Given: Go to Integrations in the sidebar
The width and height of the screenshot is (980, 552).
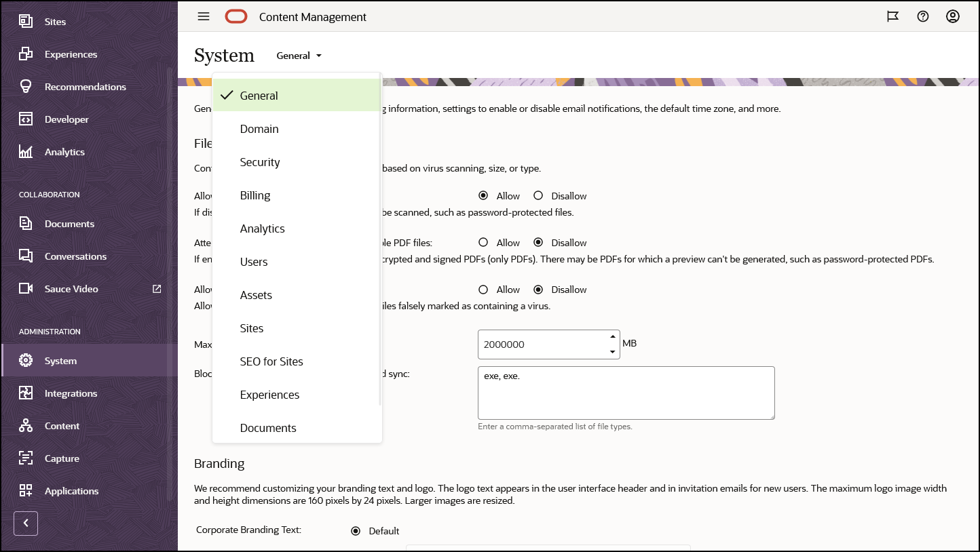Looking at the screenshot, I should point(71,393).
